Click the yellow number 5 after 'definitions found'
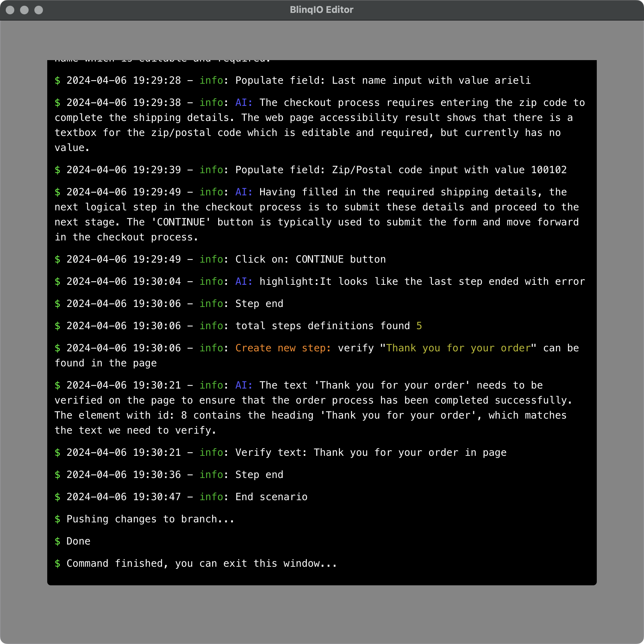644x644 pixels. (x=419, y=326)
